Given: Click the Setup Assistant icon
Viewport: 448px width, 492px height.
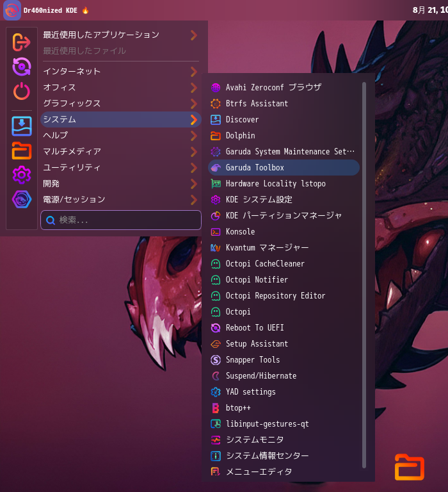Looking at the screenshot, I should (x=216, y=344).
